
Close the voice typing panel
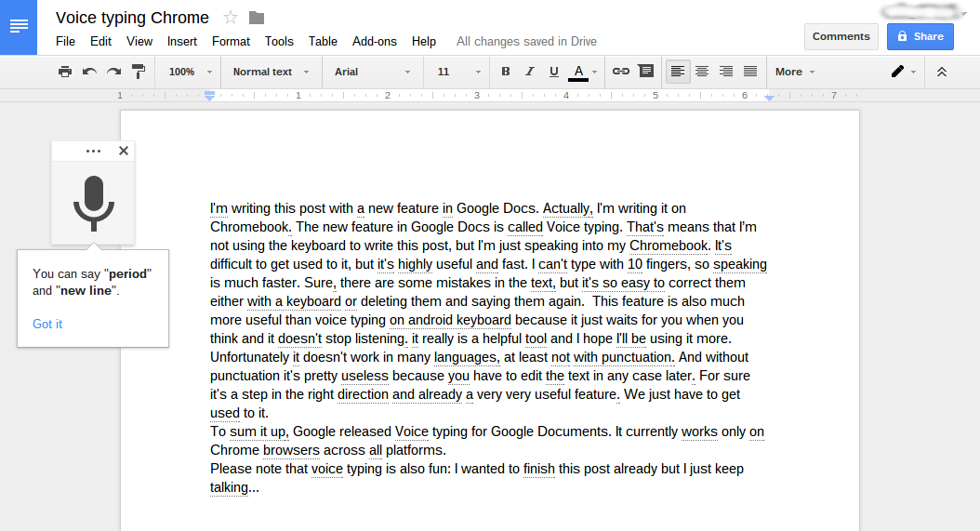point(123,151)
